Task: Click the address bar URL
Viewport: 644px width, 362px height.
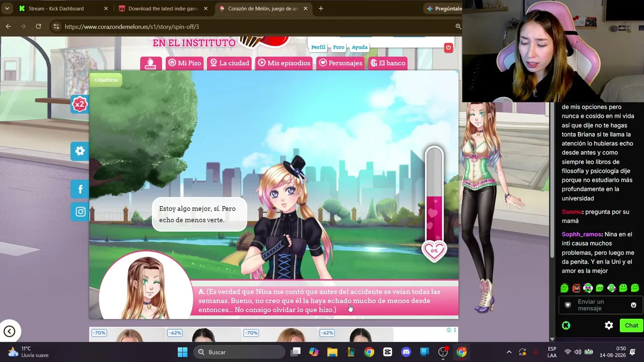Action: pyautogui.click(x=132, y=27)
